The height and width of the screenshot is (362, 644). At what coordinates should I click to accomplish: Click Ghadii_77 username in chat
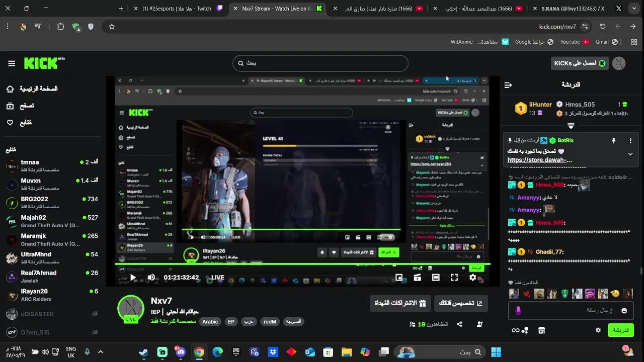(548, 252)
